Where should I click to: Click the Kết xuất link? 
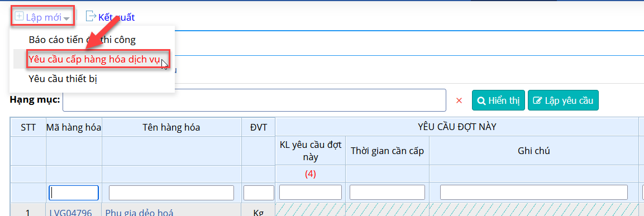(116, 17)
